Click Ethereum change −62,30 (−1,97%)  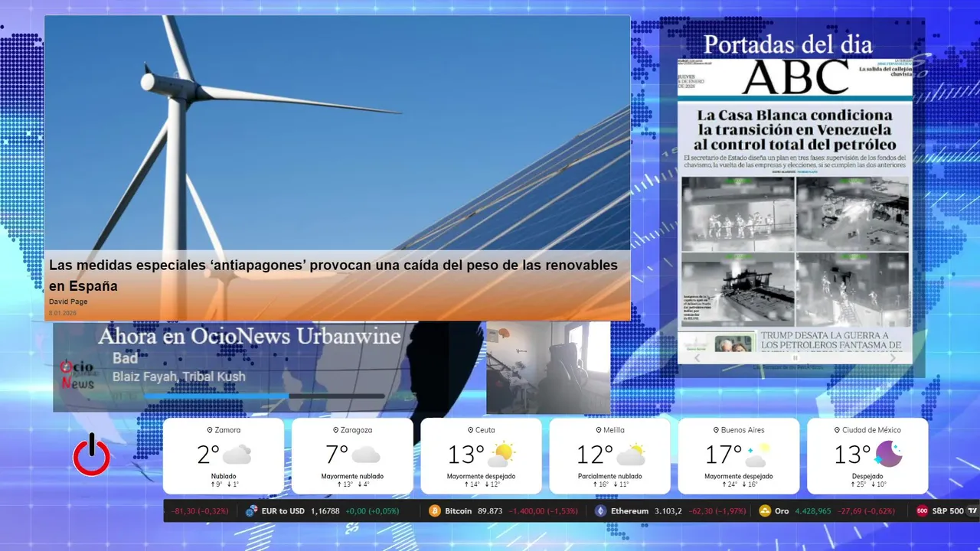coord(717,511)
